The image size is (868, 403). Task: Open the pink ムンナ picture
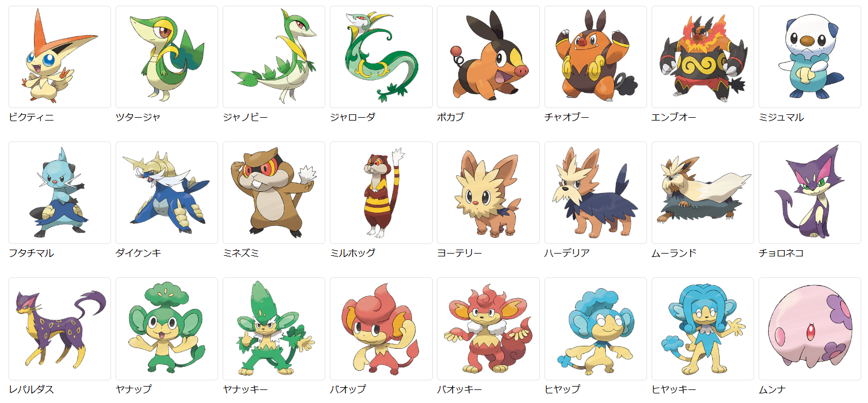point(810,329)
